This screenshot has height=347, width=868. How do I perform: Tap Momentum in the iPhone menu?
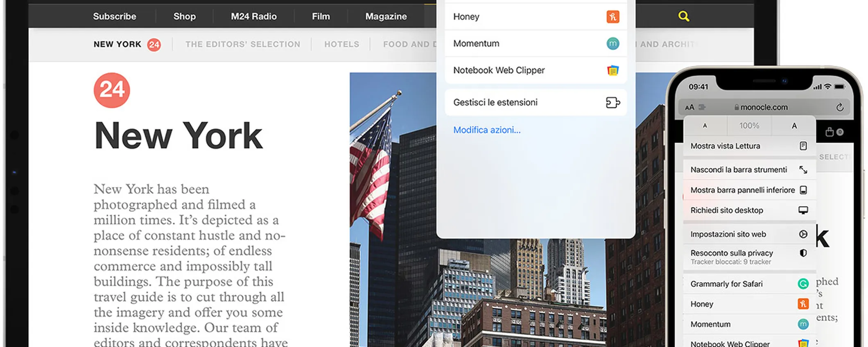[750, 324]
